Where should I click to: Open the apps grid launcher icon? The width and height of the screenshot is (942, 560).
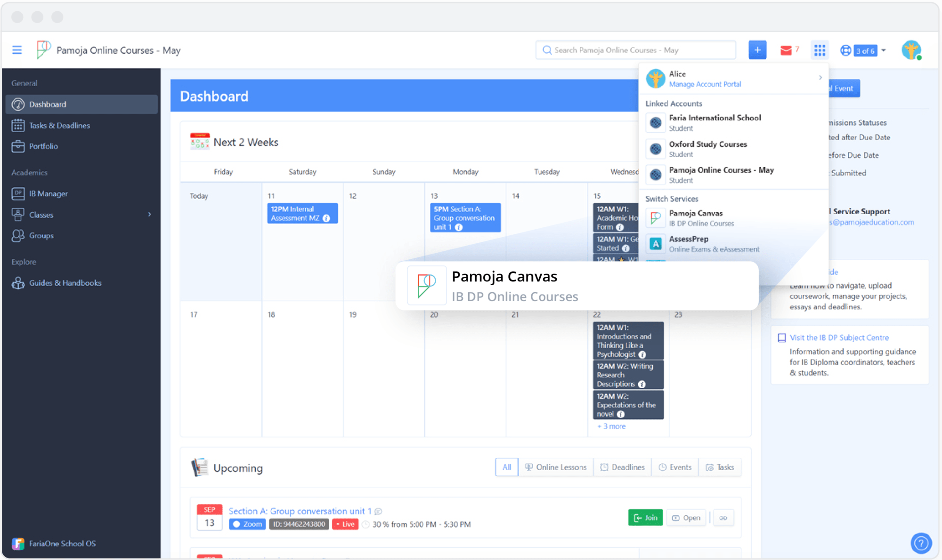point(820,50)
